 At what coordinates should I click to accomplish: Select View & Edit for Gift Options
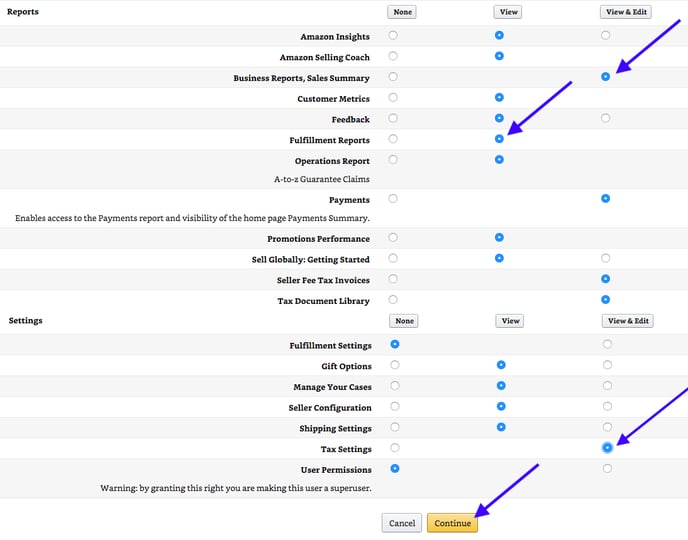tap(607, 365)
